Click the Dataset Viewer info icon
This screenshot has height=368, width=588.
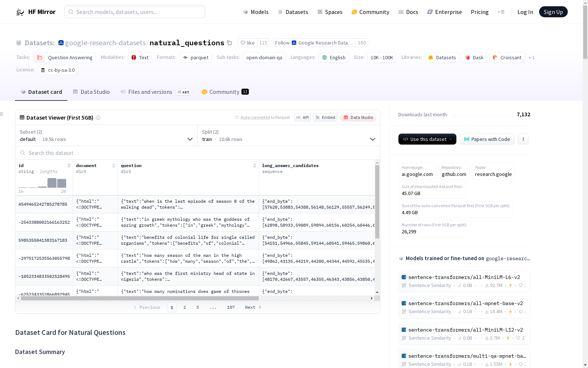pos(98,118)
